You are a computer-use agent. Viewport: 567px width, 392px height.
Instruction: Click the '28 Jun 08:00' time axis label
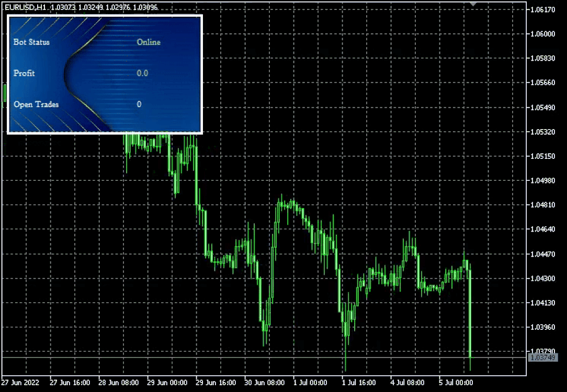[x=118, y=383]
